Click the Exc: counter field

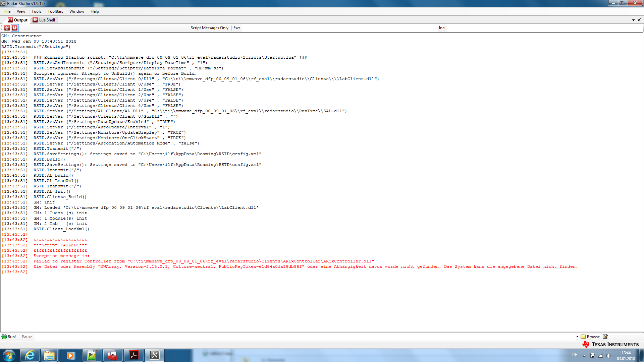coord(339,28)
